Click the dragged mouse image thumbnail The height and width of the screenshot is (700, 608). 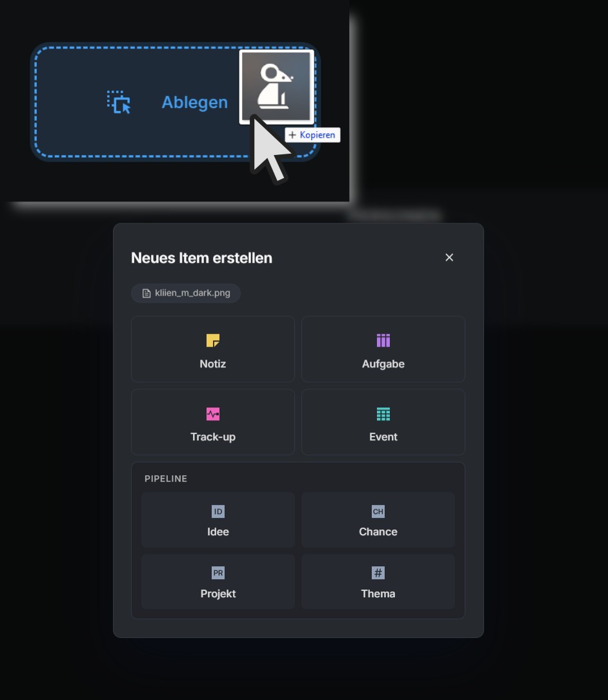pyautogui.click(x=276, y=87)
